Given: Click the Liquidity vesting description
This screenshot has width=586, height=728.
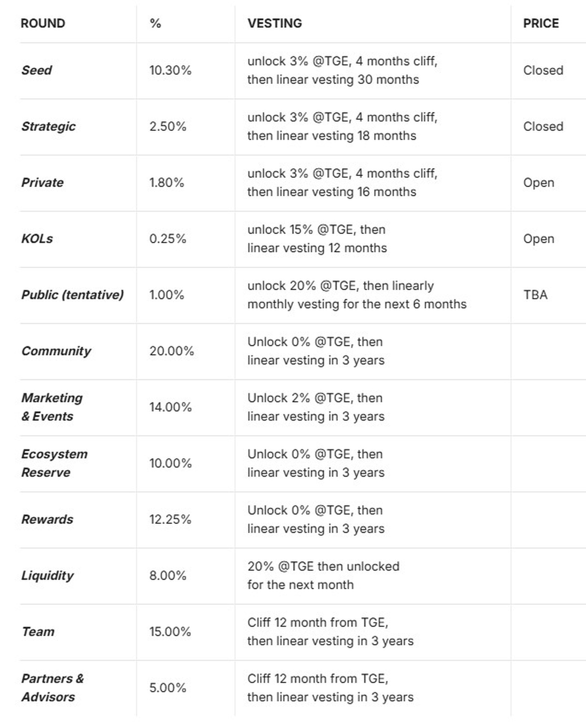Looking at the screenshot, I should 323,576.
